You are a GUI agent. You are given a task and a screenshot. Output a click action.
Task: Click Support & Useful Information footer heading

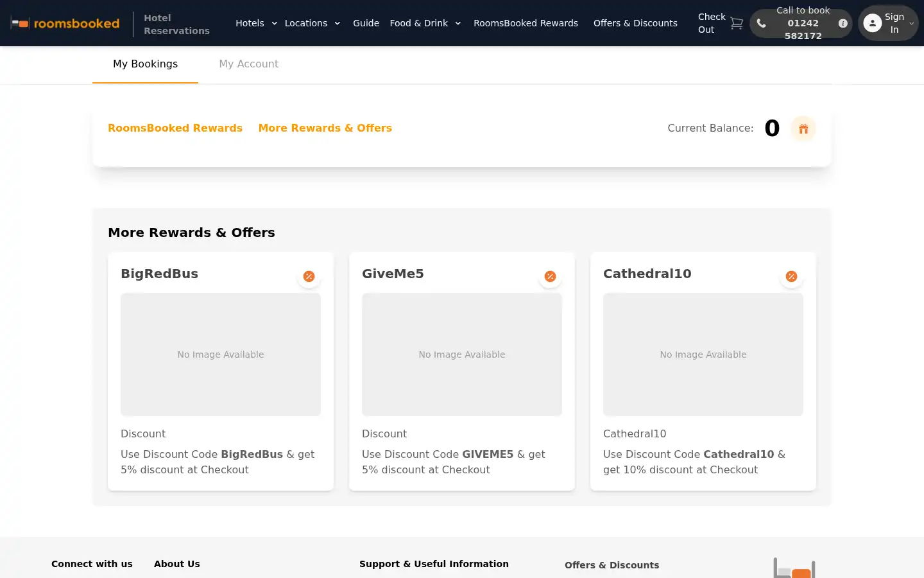[x=434, y=564]
